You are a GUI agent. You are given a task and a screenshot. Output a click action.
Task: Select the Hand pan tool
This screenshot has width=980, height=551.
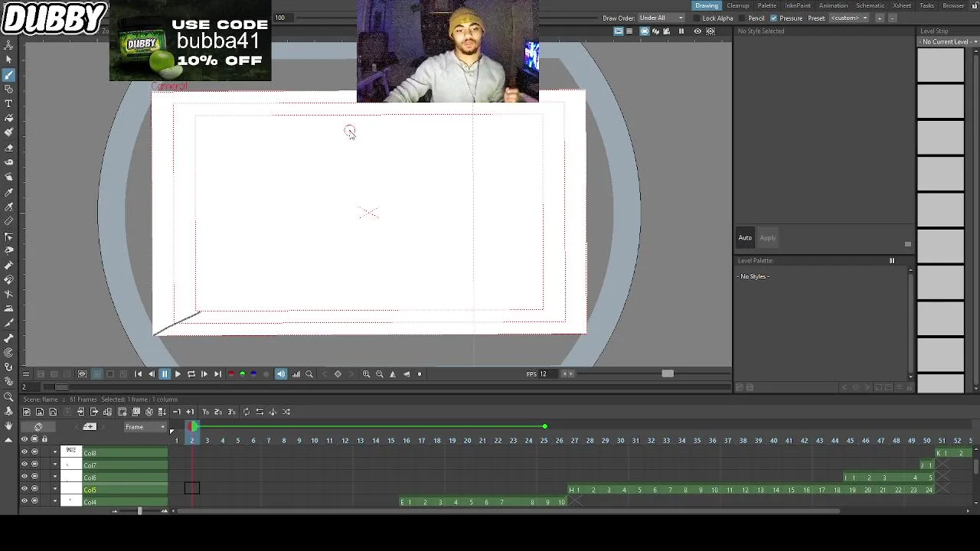pos(8,425)
